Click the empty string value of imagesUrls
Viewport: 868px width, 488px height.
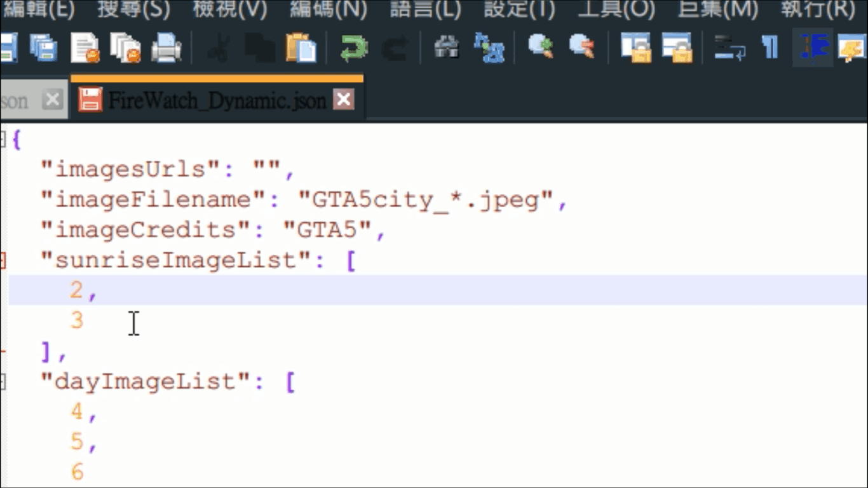(x=267, y=170)
